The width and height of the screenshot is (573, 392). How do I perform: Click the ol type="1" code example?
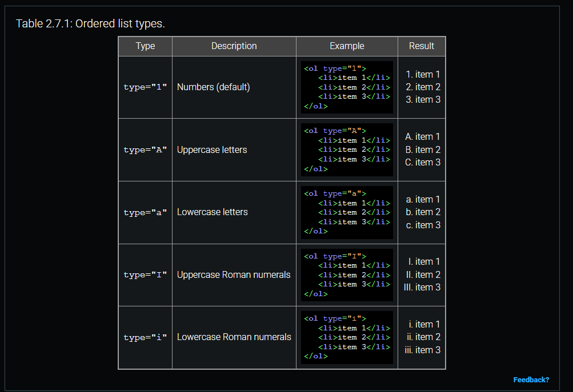[347, 87]
